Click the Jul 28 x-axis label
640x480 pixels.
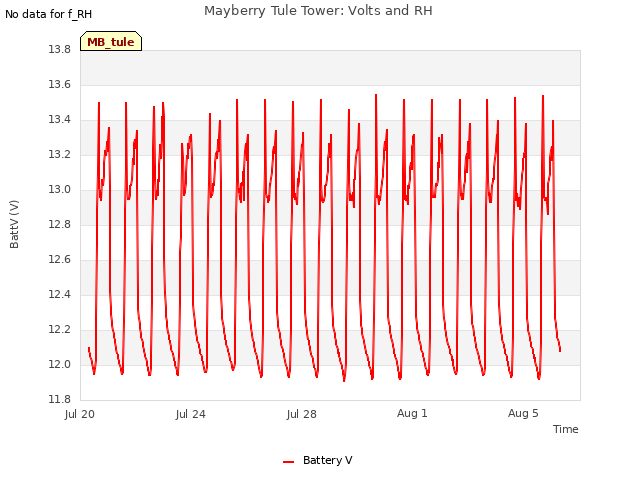pyautogui.click(x=302, y=414)
